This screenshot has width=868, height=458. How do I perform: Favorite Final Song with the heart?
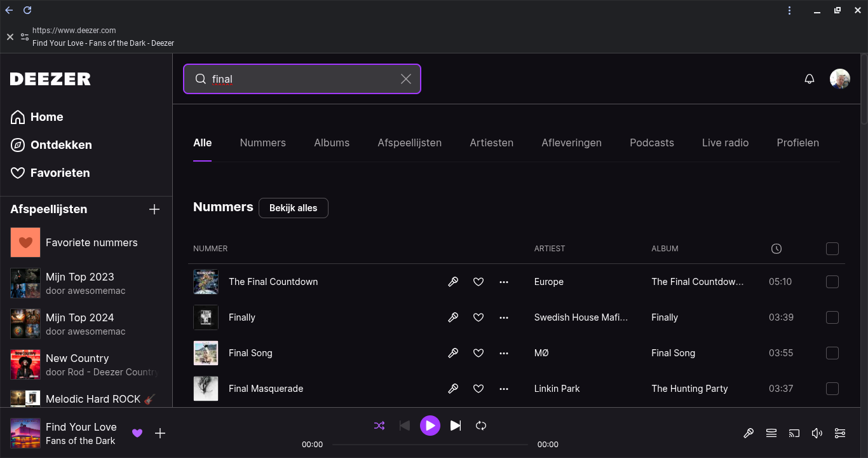(478, 353)
